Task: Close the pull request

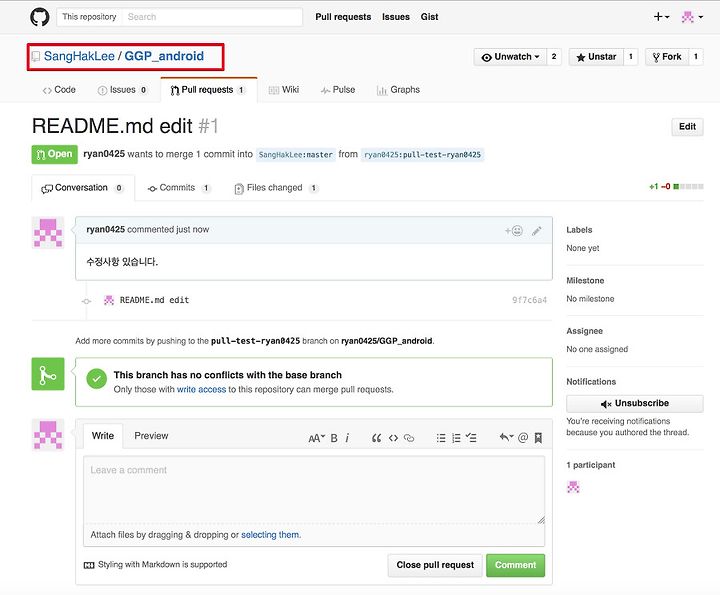Action: click(435, 565)
